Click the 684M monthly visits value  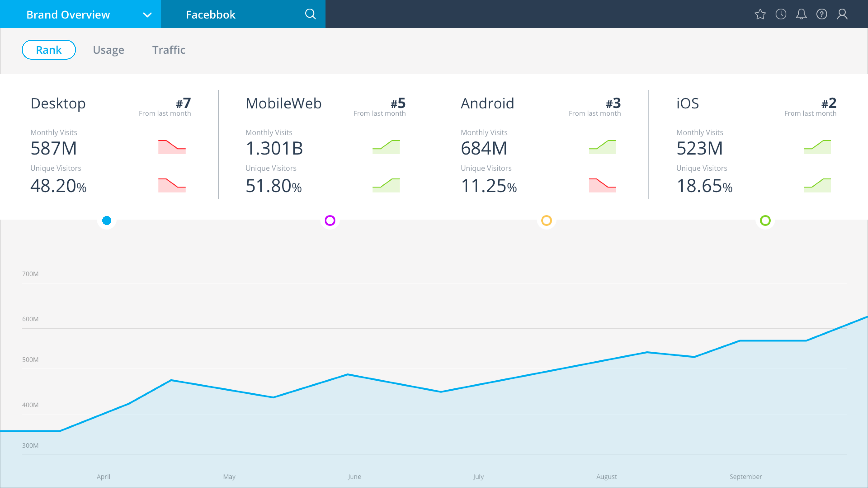pyautogui.click(x=484, y=148)
